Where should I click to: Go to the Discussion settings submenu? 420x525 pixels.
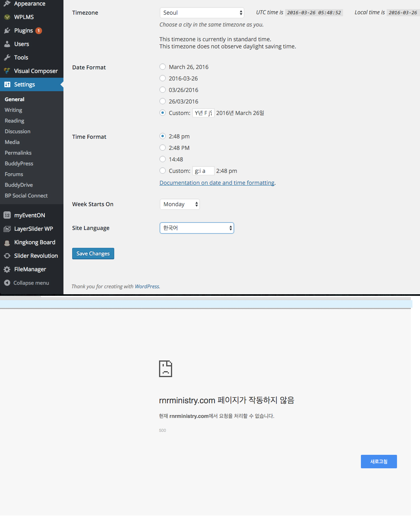[x=17, y=131]
